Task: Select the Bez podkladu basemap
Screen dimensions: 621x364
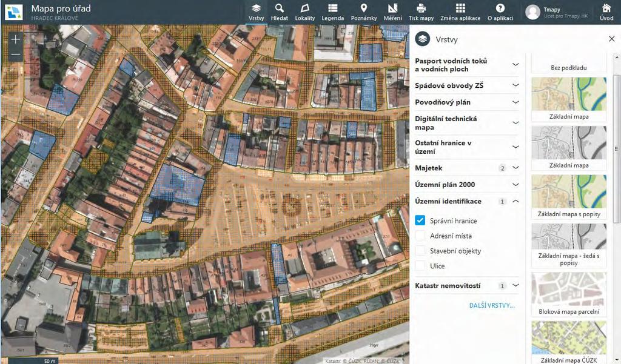Action: click(x=569, y=63)
